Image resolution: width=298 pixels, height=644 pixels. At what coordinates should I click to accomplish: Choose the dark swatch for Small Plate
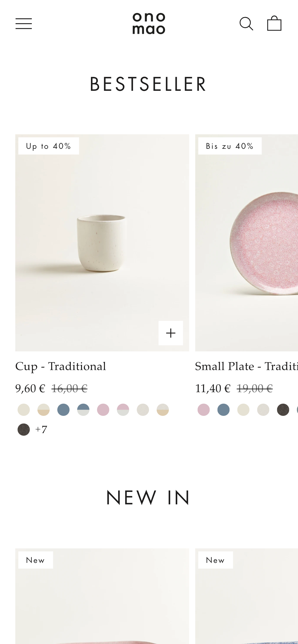pos(283,410)
